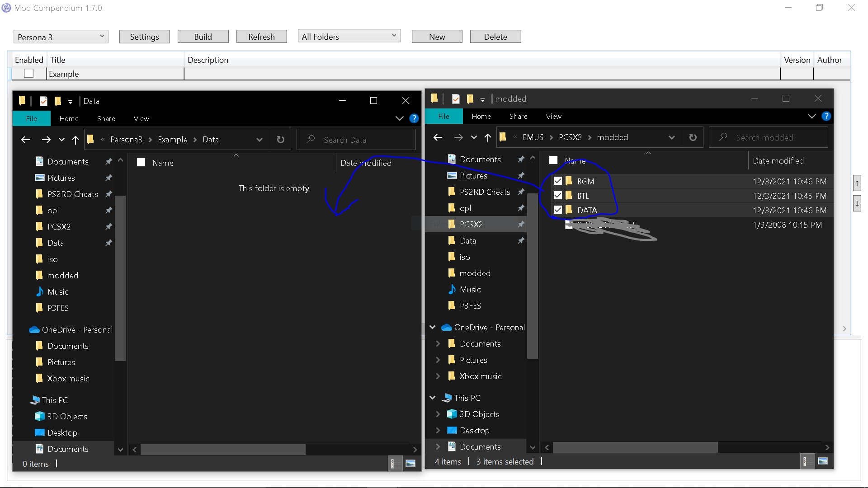Click the Share tab in right explorer ribbon
868x488 pixels.
pos(518,116)
